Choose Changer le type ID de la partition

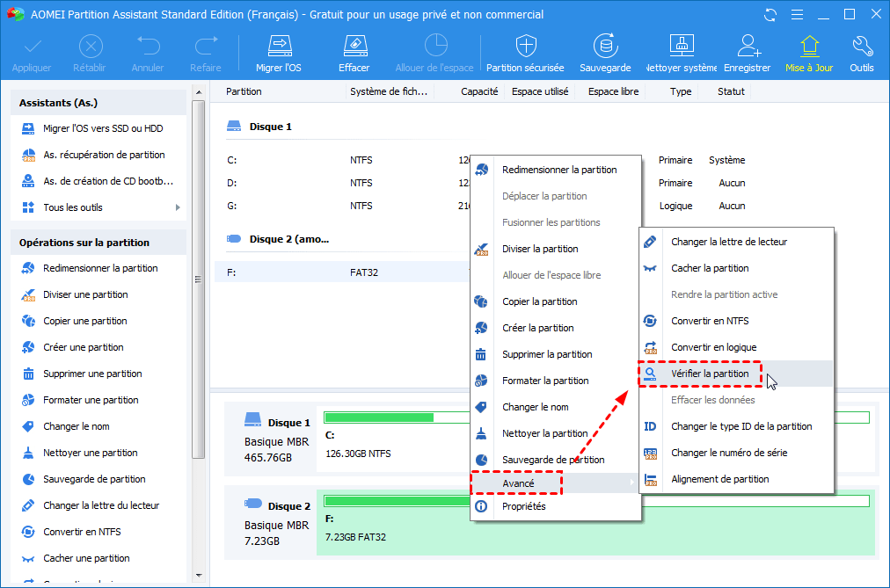736,426
